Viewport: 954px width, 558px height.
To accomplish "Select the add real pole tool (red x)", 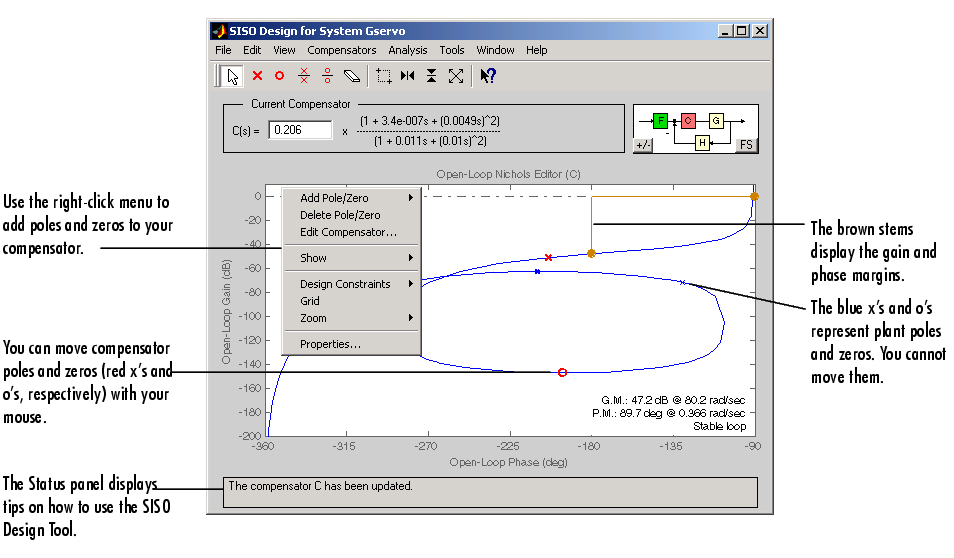I will (257, 75).
